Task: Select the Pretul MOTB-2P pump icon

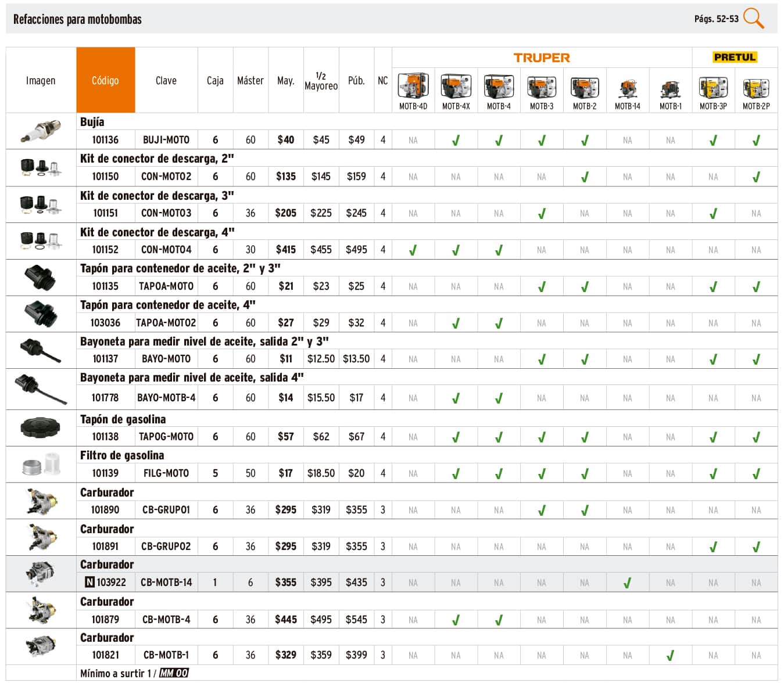Action: click(756, 88)
